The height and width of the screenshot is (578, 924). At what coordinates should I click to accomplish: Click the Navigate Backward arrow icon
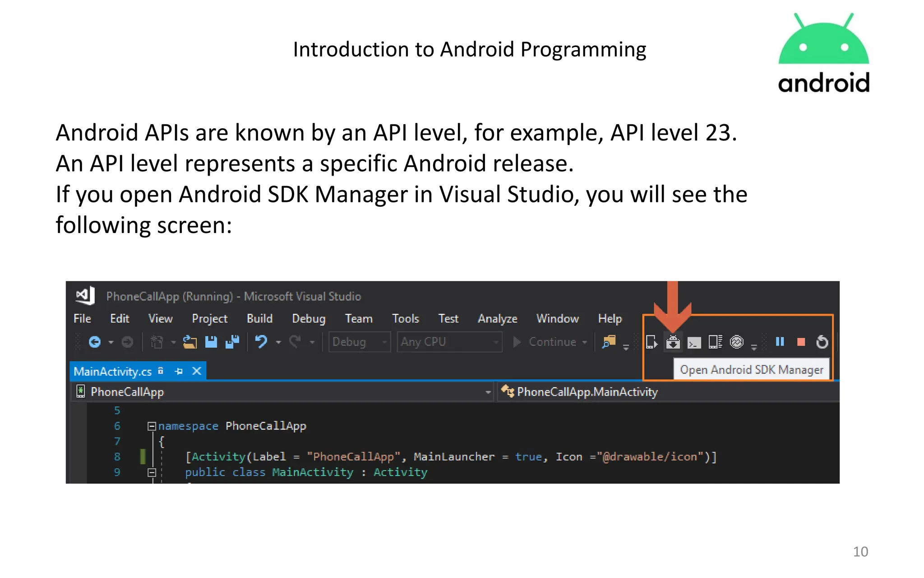(x=94, y=342)
